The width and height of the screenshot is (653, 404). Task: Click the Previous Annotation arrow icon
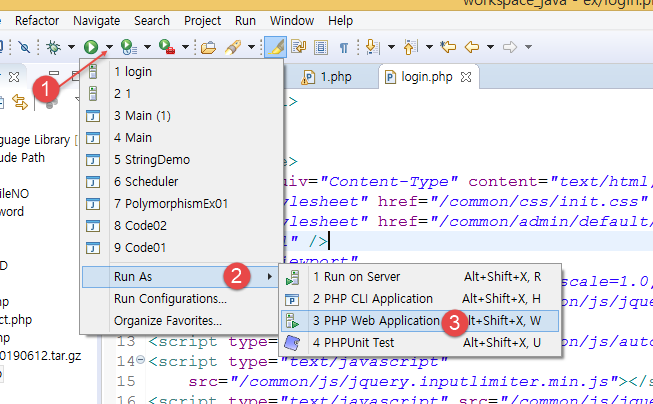coord(410,47)
